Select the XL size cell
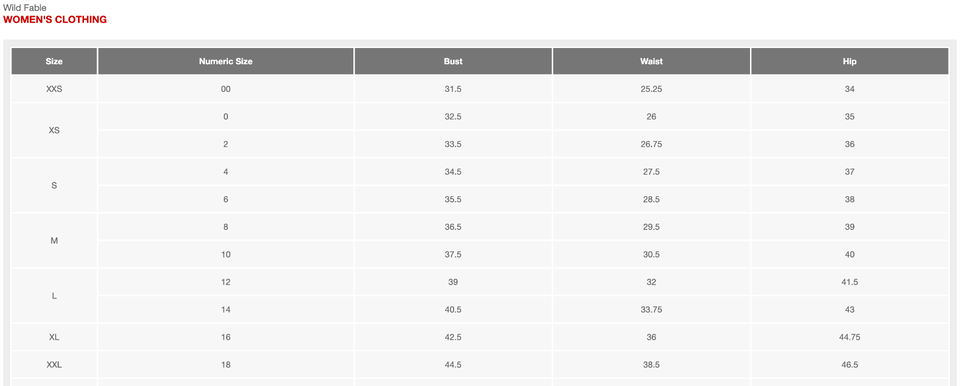This screenshot has height=386, width=960. tap(54, 337)
